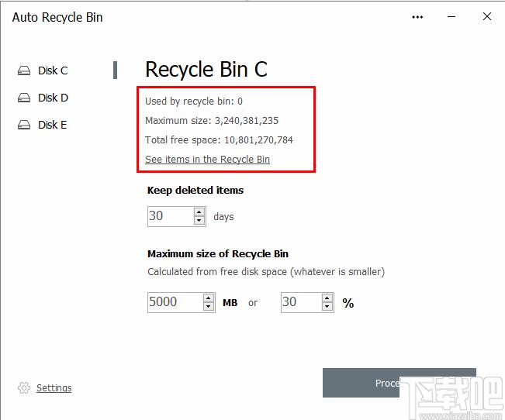505x420 pixels.
Task: Select Disk E in the sidebar
Action: [52, 125]
